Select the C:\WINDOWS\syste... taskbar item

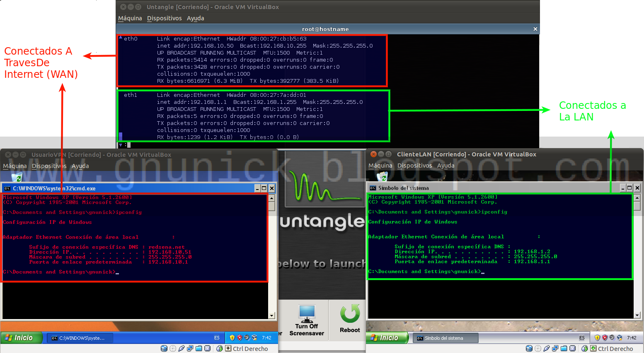[80, 338]
